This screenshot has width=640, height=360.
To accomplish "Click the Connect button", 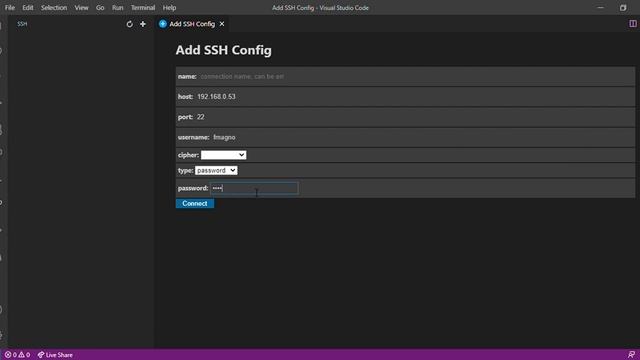I will 195,203.
